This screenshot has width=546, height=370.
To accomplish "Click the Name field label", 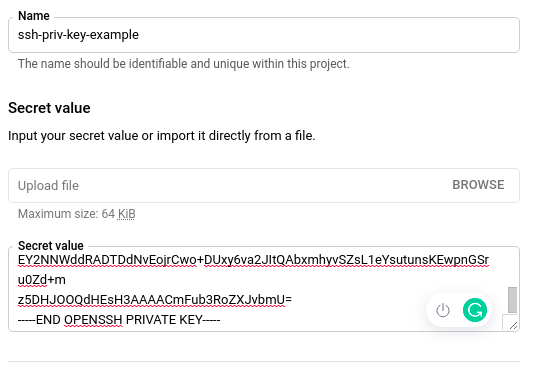I will (x=34, y=16).
